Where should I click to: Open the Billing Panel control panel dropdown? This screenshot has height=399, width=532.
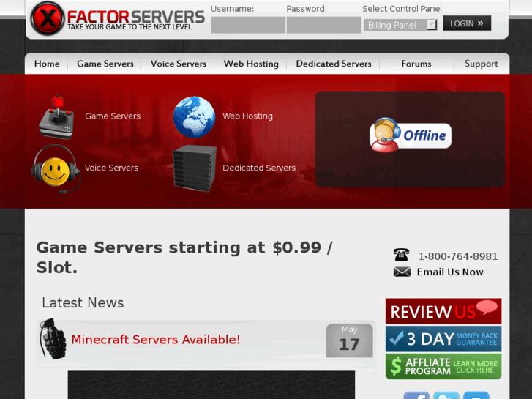tap(400, 25)
